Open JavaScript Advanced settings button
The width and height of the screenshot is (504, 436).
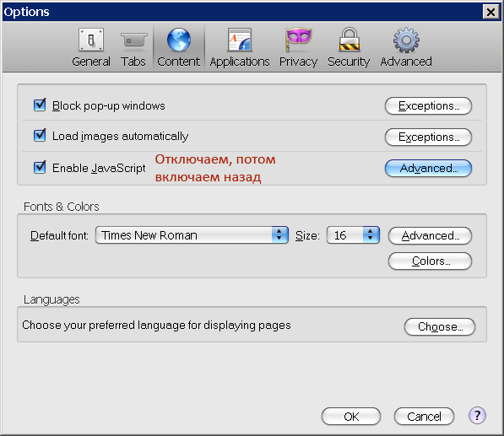coord(429,168)
